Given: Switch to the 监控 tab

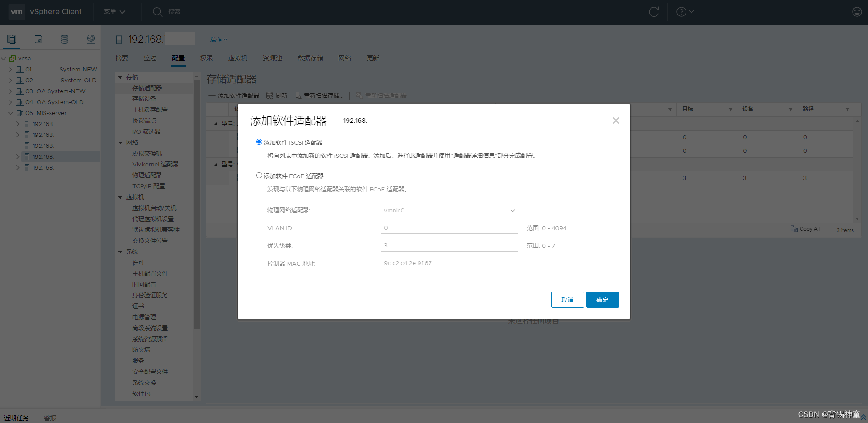Looking at the screenshot, I should (150, 58).
